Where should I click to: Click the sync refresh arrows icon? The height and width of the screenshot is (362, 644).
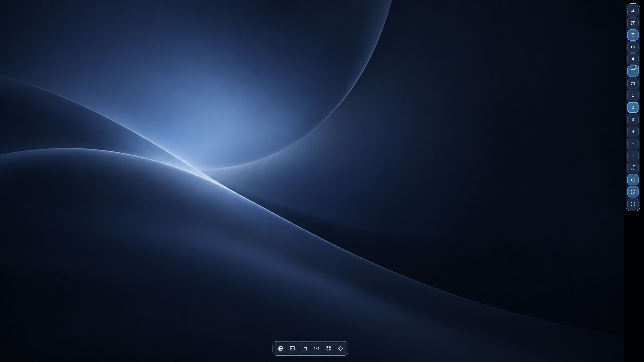click(x=633, y=192)
